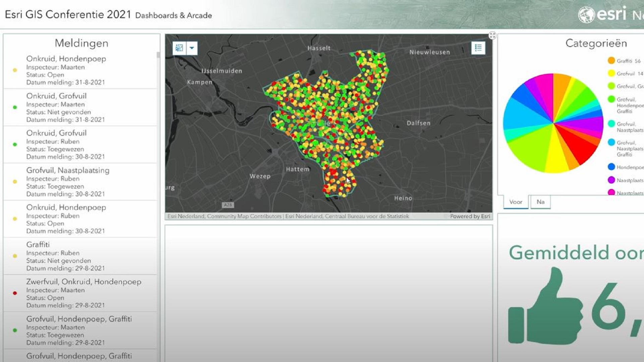
Task: Expand the map panel to fullscreen
Action: [492, 36]
